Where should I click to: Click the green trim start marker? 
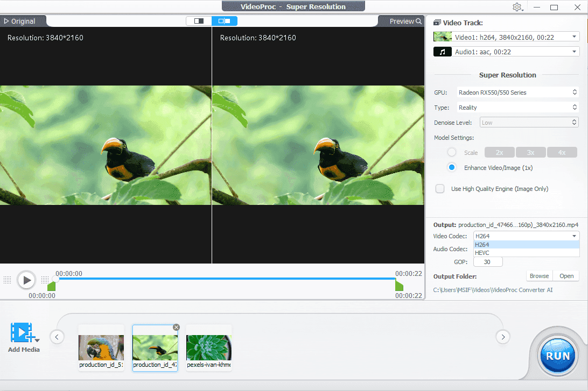click(x=51, y=286)
